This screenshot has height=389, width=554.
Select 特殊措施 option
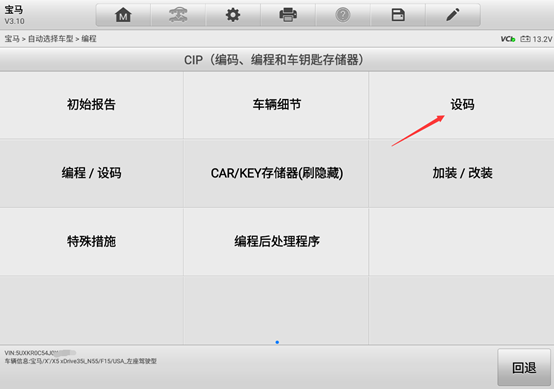tap(92, 242)
